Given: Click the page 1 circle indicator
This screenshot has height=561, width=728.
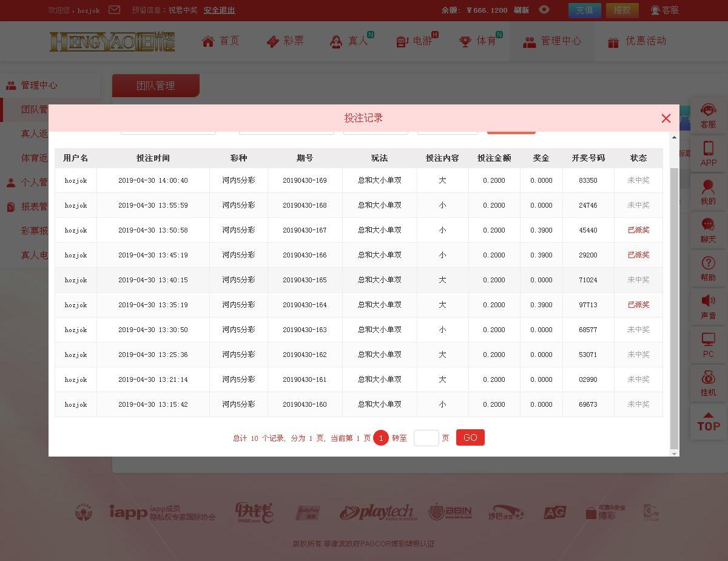Looking at the screenshot, I should coord(381,438).
